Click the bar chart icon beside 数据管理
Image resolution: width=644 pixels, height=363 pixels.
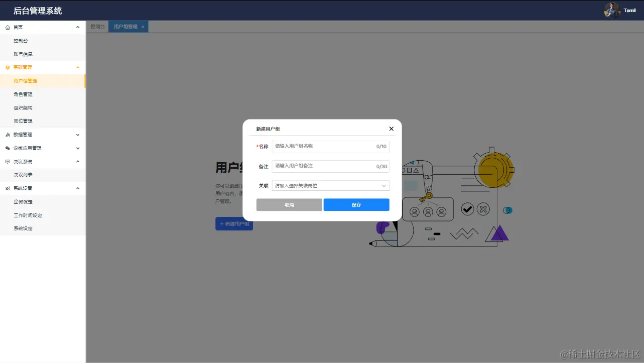point(8,135)
